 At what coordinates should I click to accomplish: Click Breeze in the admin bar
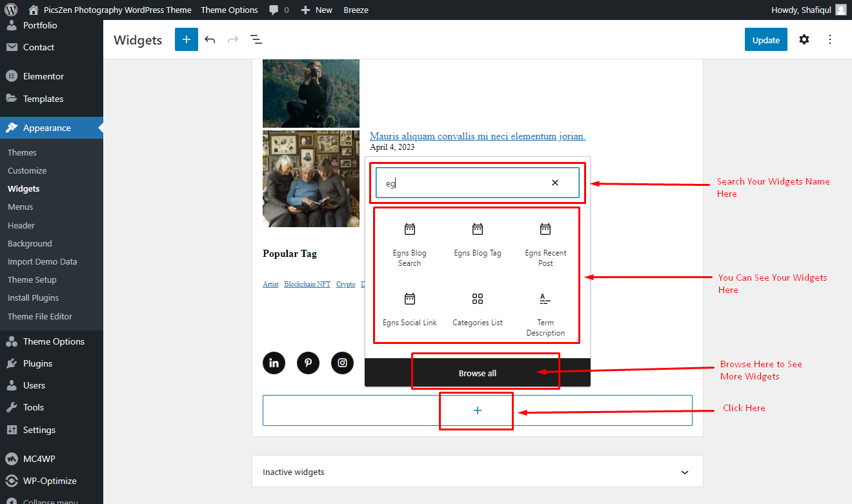click(x=356, y=10)
